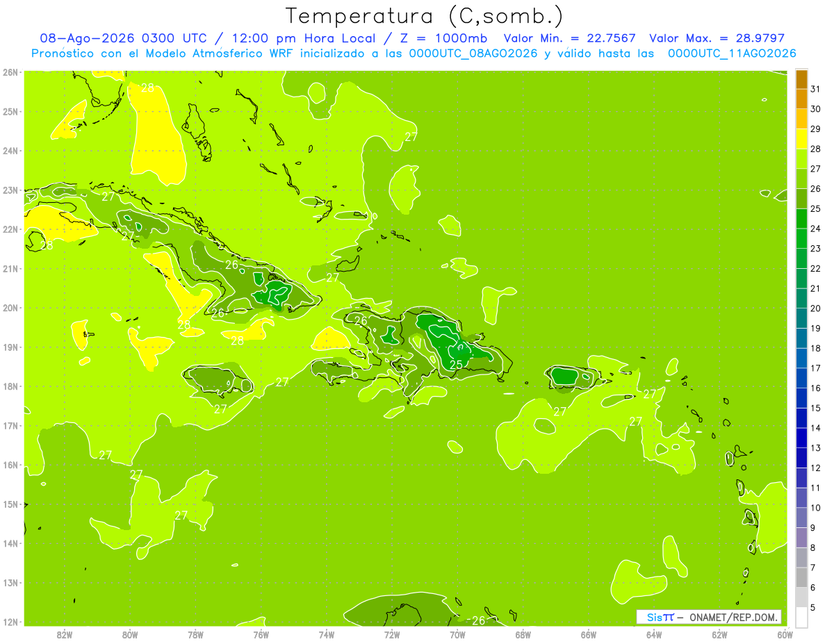Click the dark orange swatch above legend value 31
Viewport: 834px width, 644px height.
(x=801, y=80)
